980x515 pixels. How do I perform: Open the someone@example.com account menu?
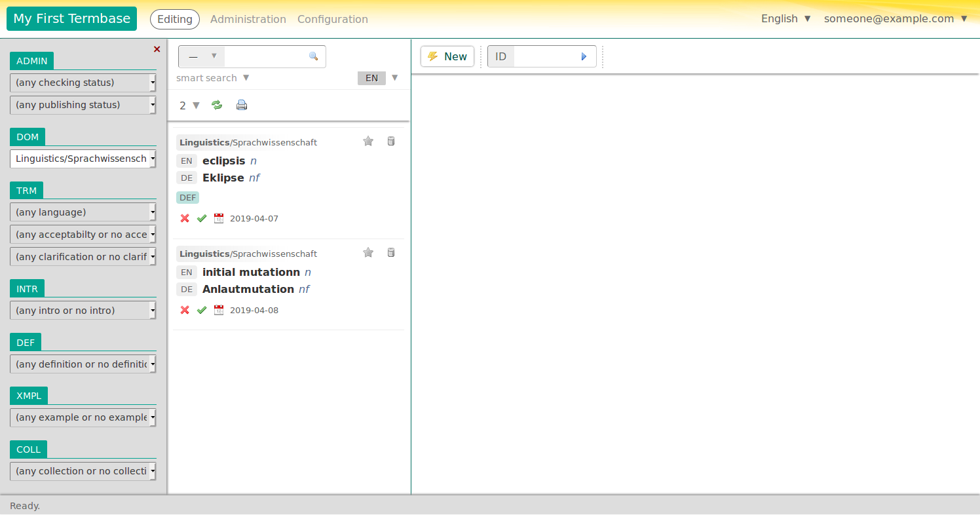point(888,18)
